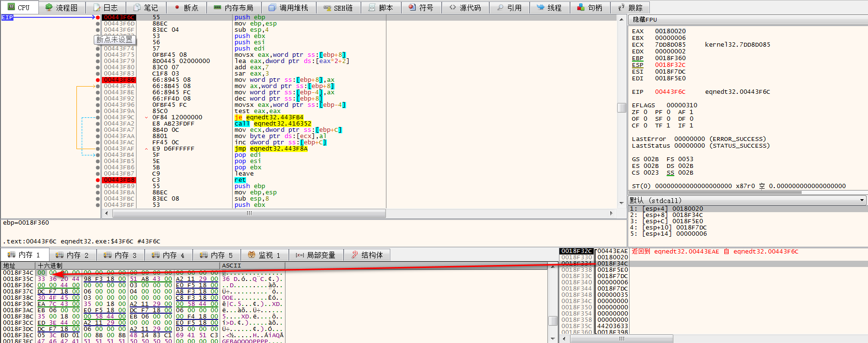
Task: Click jump arrow marker beside 0F84 12000000
Action: 146,117
